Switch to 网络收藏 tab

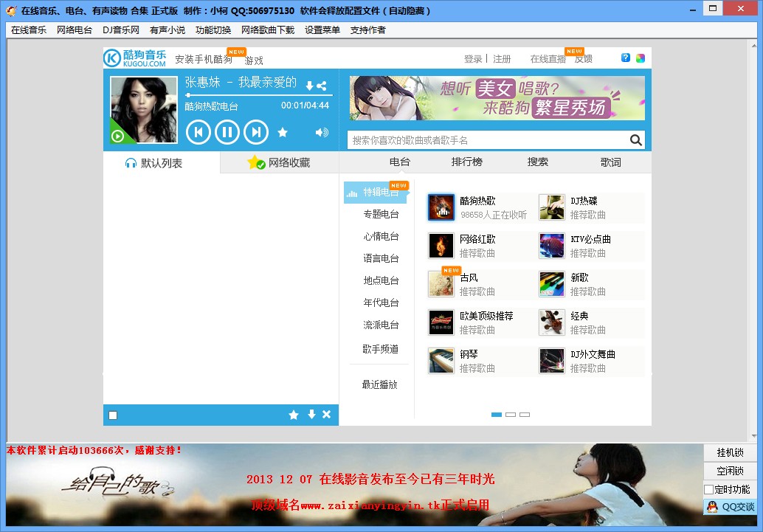coord(280,162)
